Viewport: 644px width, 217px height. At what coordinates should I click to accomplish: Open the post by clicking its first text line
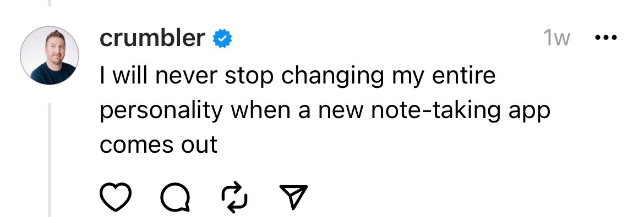click(298, 77)
